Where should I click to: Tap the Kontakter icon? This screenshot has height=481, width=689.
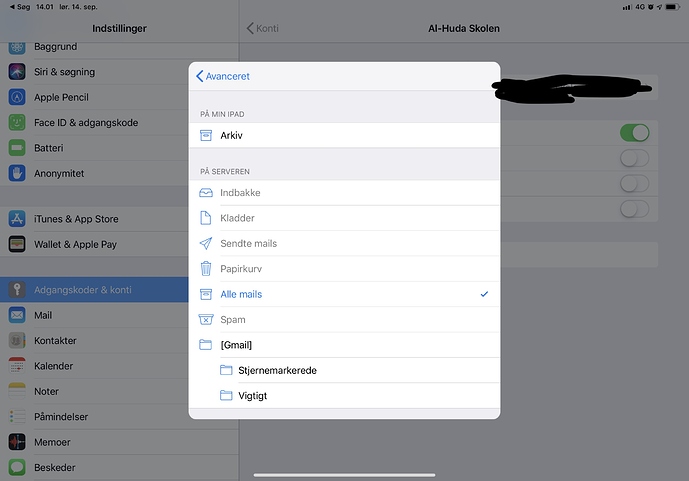[17, 340]
